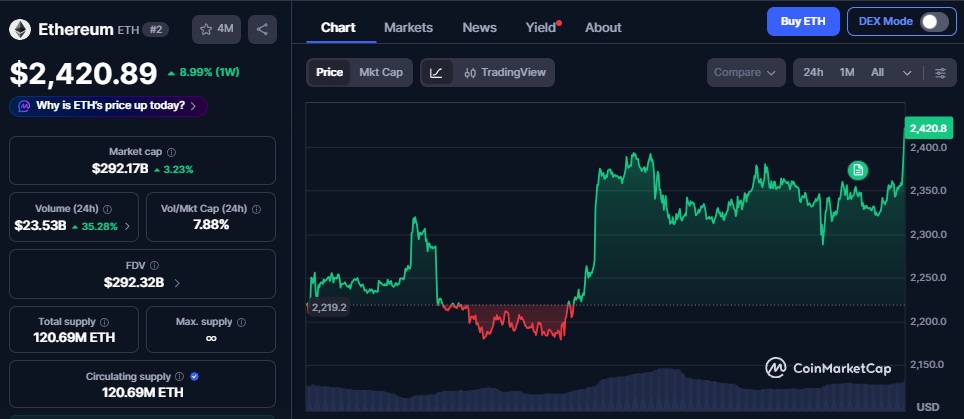The image size is (964, 419).
Task: Select the Price chart toggle
Action: click(330, 72)
